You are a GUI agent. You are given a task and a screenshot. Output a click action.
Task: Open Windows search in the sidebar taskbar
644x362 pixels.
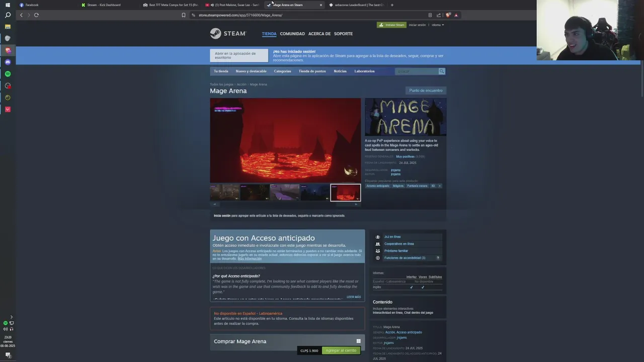(x=8, y=15)
